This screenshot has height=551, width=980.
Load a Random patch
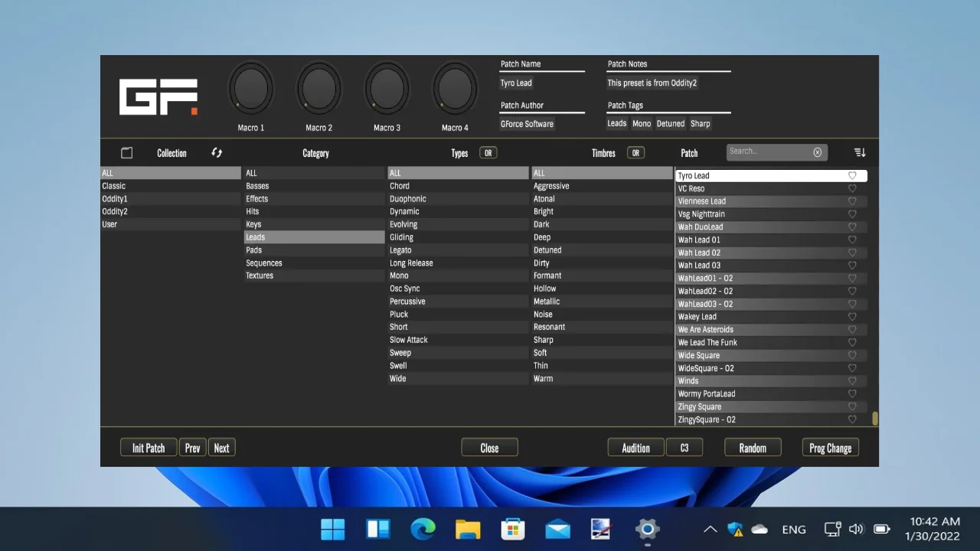(753, 448)
